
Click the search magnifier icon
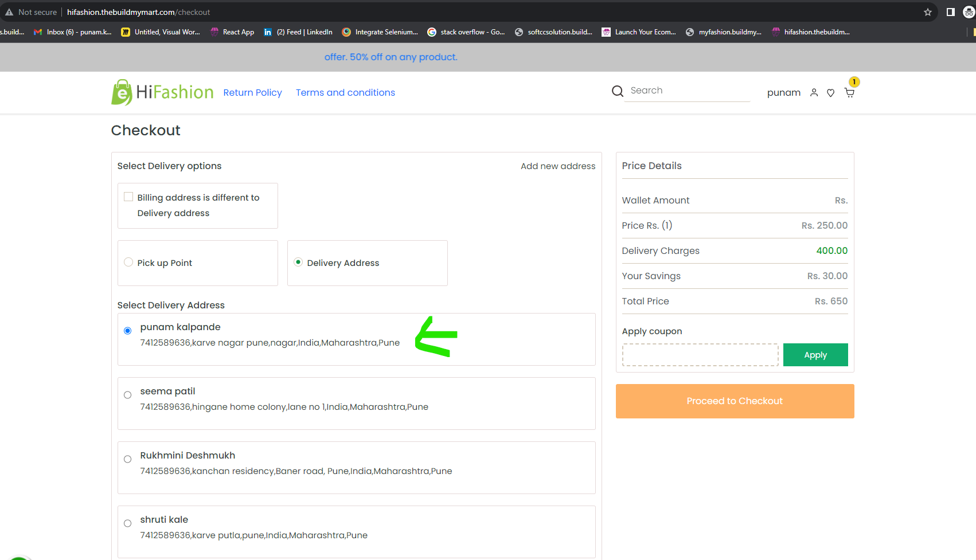617,91
